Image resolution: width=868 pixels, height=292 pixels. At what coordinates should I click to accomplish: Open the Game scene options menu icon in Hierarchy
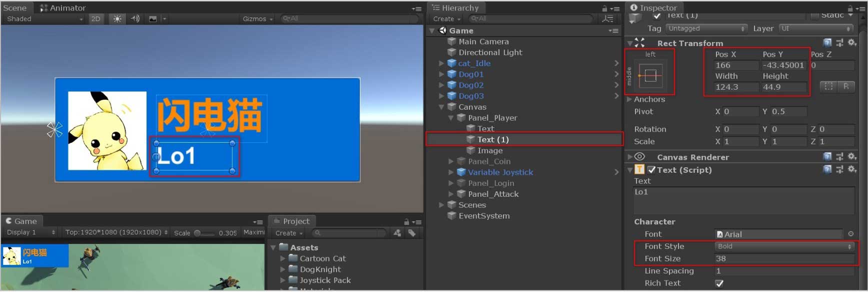tap(613, 31)
